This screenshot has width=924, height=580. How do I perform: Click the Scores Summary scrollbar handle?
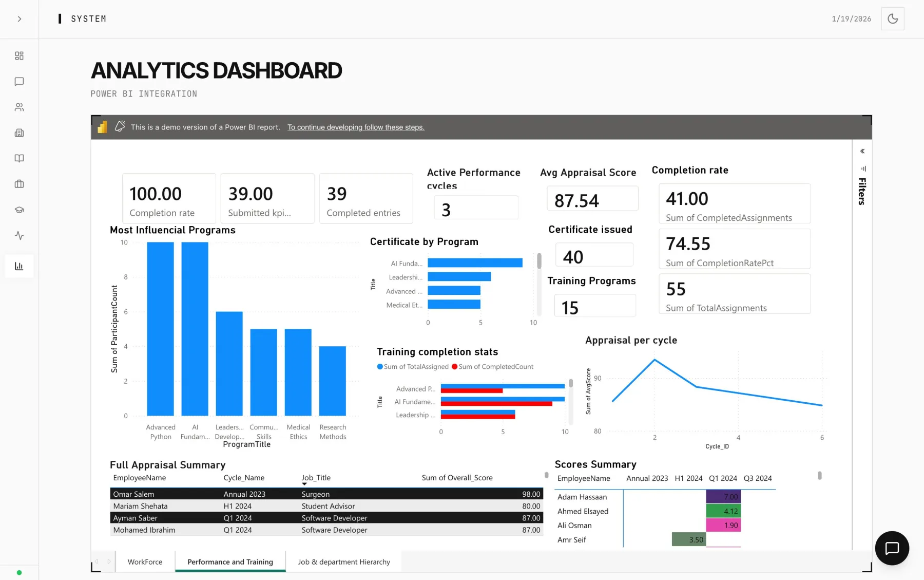pos(820,476)
